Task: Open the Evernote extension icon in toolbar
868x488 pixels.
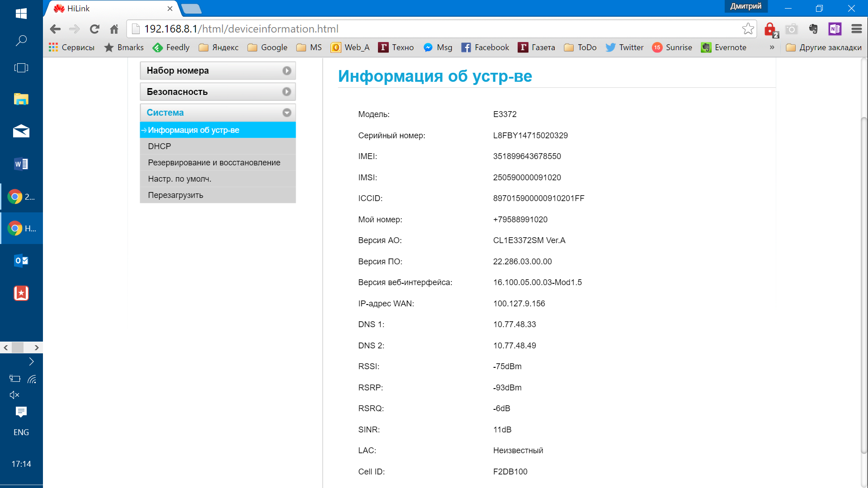Action: coord(813,29)
